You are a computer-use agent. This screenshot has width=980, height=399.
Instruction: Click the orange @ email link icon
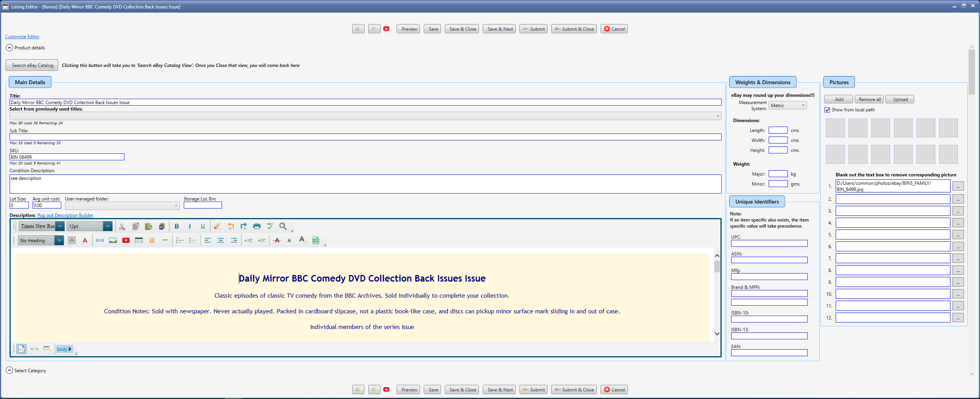point(152,240)
